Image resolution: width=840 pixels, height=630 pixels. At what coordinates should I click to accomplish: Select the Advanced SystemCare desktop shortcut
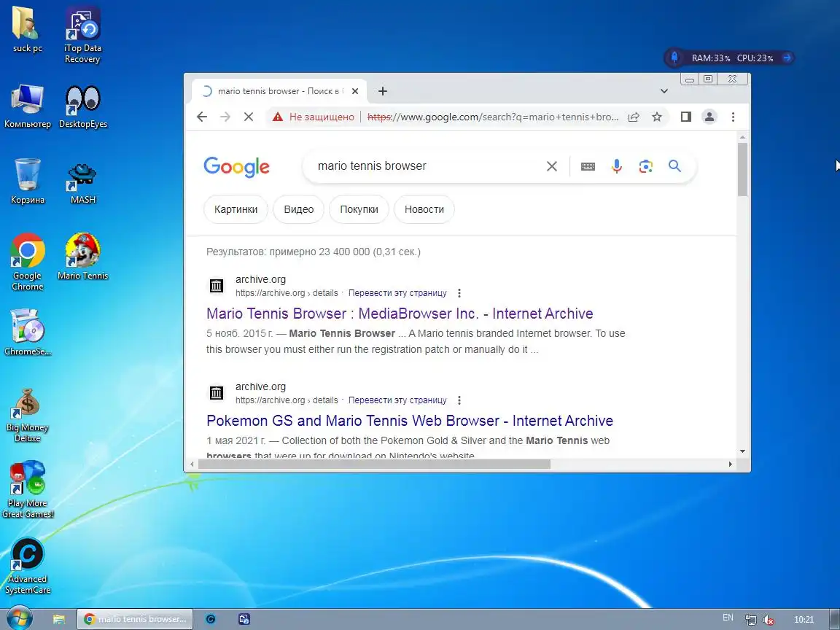tap(27, 567)
